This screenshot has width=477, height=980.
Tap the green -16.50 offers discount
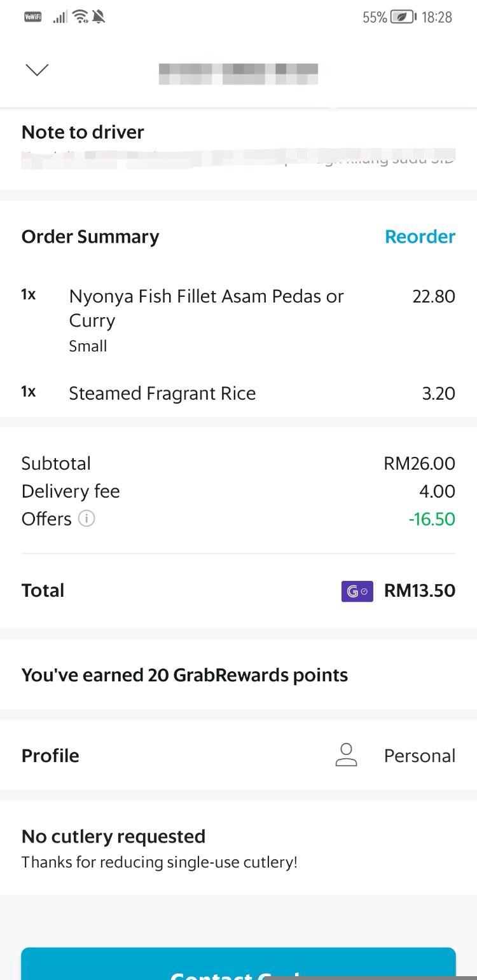pyautogui.click(x=432, y=519)
